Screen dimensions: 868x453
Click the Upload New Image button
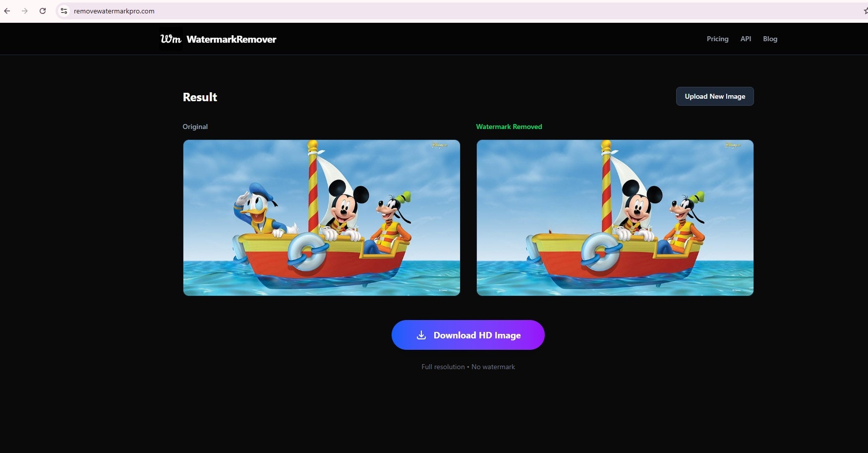point(715,96)
